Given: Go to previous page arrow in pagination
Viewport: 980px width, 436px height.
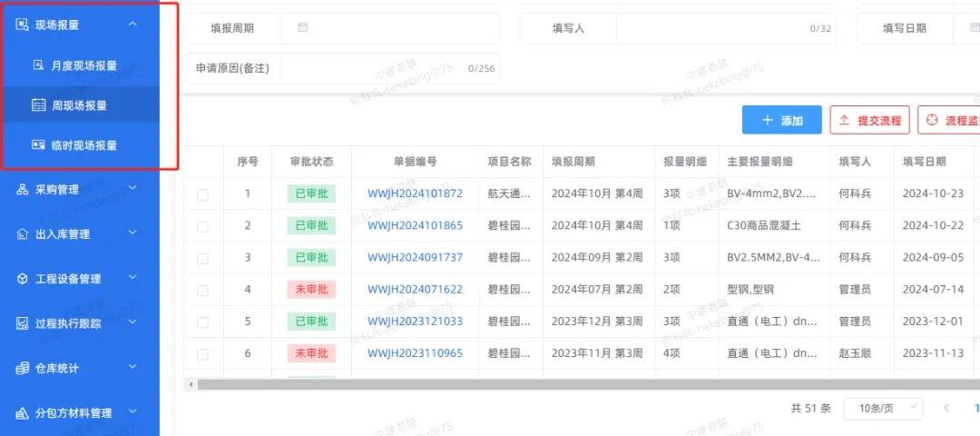Looking at the screenshot, I should (946, 408).
